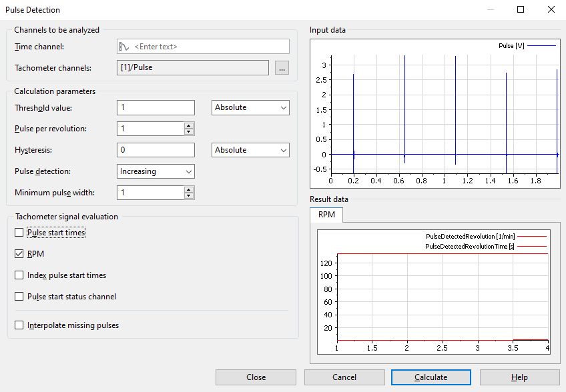Increase Pulse per revolution with up arrow
Screen dimensions: 566x392
189,125
